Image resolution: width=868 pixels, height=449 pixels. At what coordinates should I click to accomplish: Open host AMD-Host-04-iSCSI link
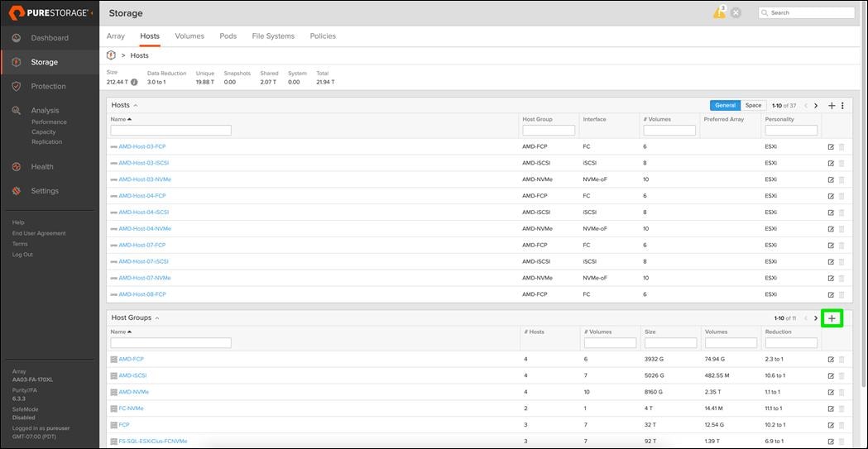pyautogui.click(x=143, y=213)
